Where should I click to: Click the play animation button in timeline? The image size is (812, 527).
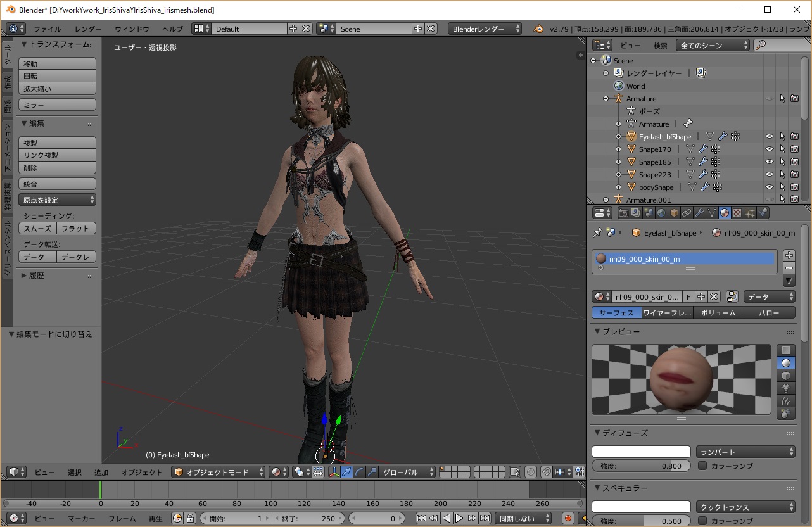pyautogui.click(x=459, y=518)
